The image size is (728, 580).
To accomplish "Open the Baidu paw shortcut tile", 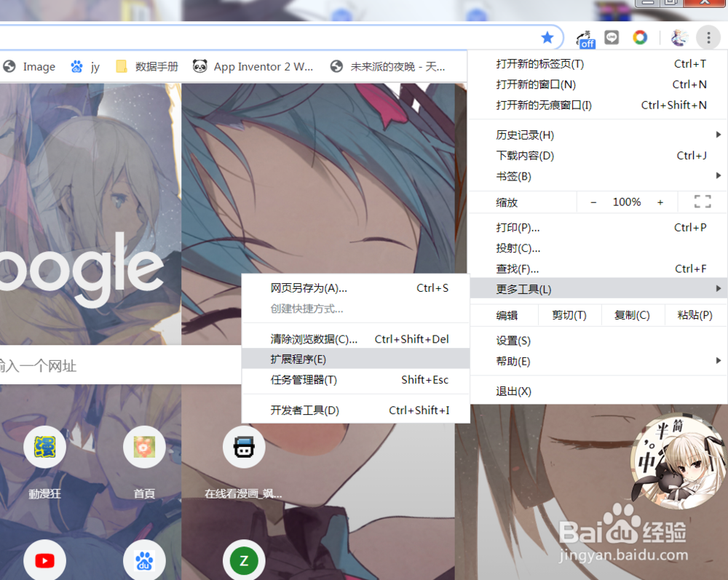I will (144, 560).
